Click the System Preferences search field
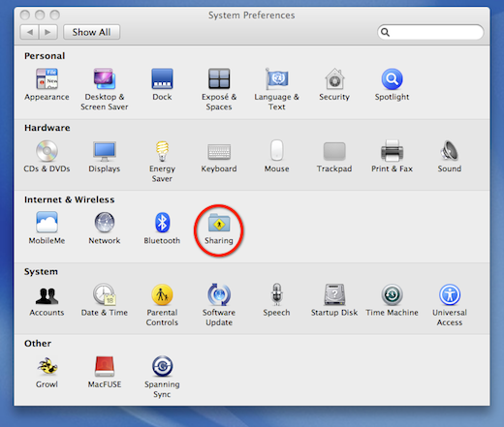Image resolution: width=504 pixels, height=427 pixels. (430, 32)
